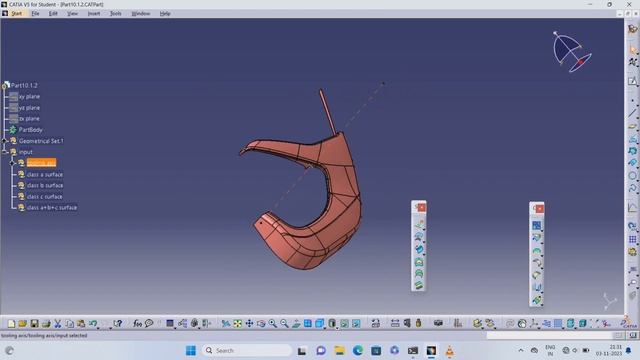Click the taskbar Search box
640x360 pixels.
pyautogui.click(x=247, y=351)
